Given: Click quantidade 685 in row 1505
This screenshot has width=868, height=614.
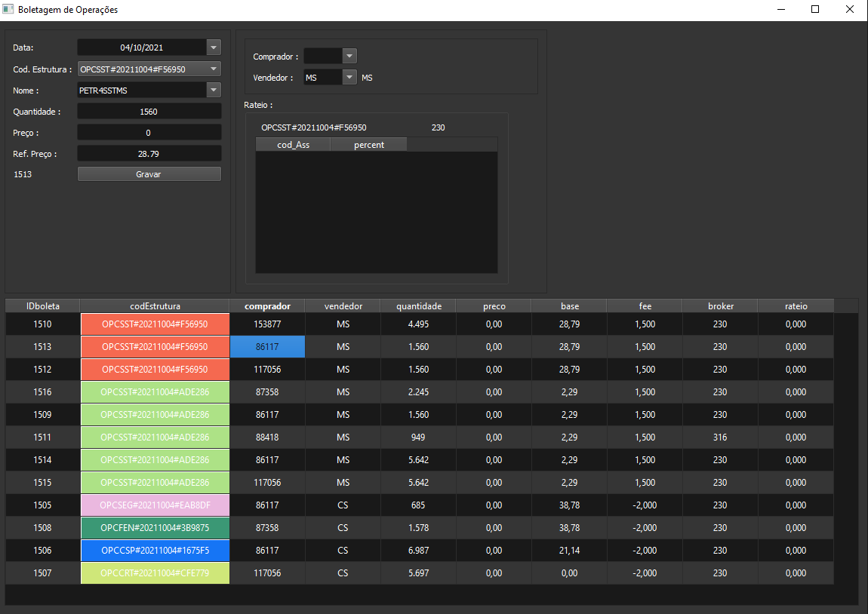Looking at the screenshot, I should [418, 505].
